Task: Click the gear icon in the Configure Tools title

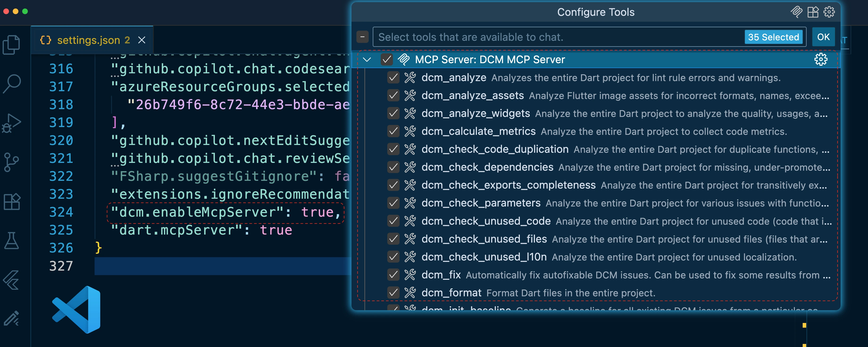Action: [829, 12]
